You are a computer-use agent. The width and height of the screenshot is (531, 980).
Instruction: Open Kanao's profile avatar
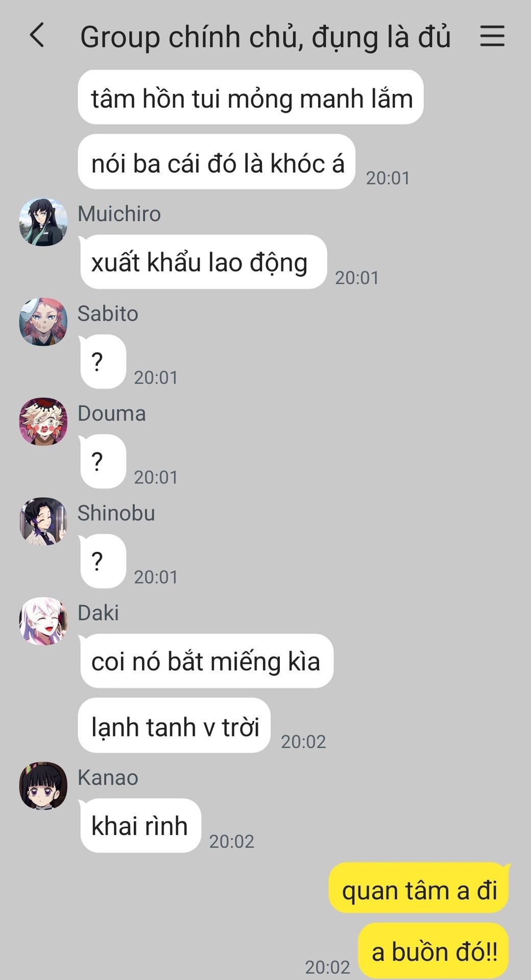point(43,786)
